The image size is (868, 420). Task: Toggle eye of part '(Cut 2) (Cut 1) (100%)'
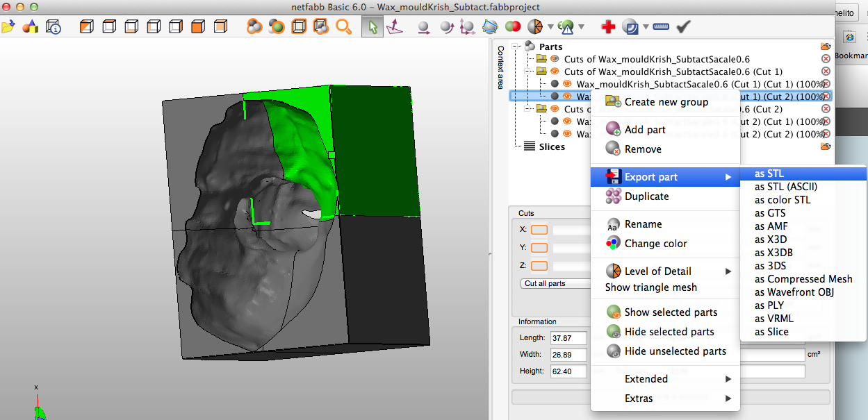pyautogui.click(x=567, y=121)
